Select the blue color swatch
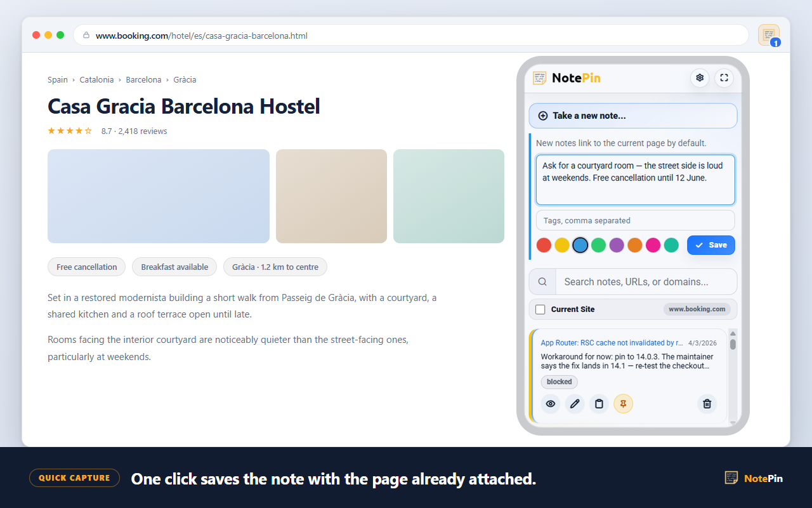The height and width of the screenshot is (508, 812). coord(580,245)
